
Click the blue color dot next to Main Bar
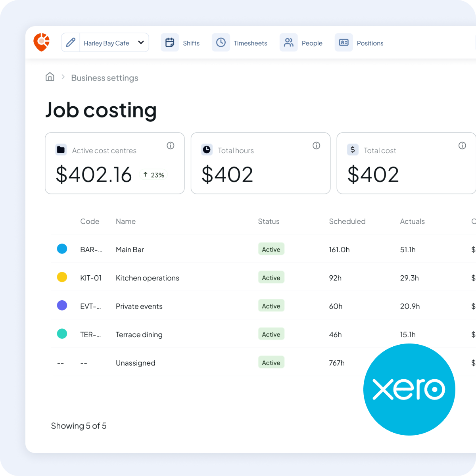pos(62,249)
